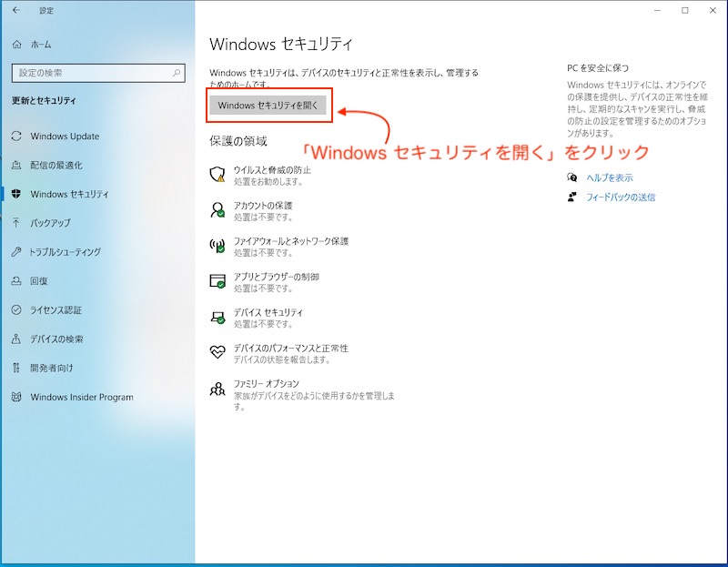Click the search magnifier icon
728x567 pixels.
(x=177, y=73)
